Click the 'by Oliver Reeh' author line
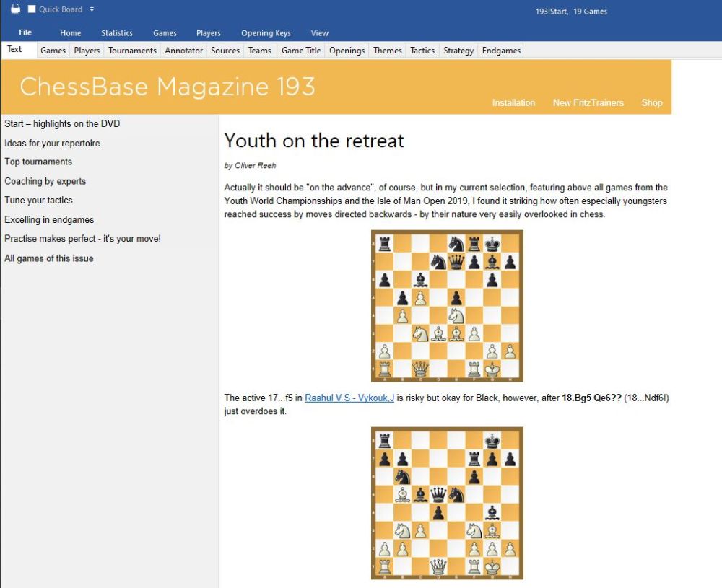722x588 pixels. pyautogui.click(x=250, y=166)
